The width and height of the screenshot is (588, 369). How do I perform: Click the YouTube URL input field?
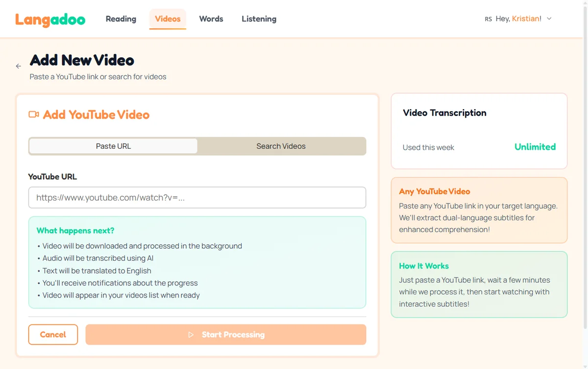tap(197, 198)
